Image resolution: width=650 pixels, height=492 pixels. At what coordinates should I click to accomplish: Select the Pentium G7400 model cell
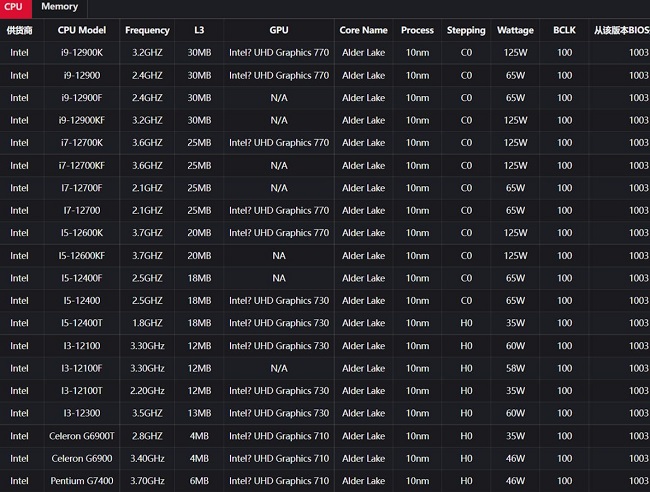(x=82, y=480)
